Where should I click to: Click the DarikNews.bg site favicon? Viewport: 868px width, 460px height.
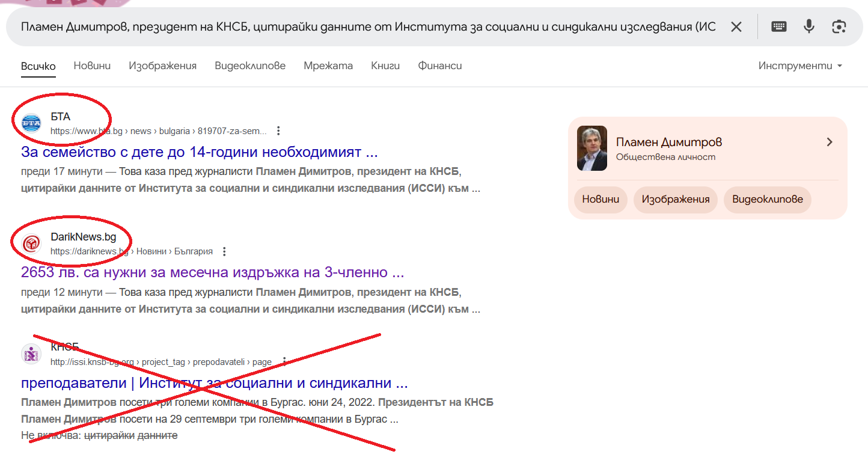point(30,244)
